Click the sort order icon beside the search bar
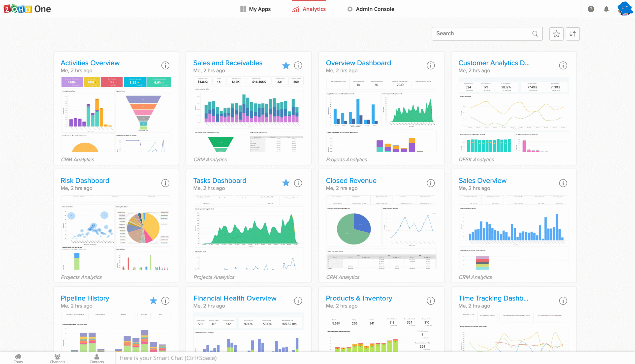 coord(573,33)
